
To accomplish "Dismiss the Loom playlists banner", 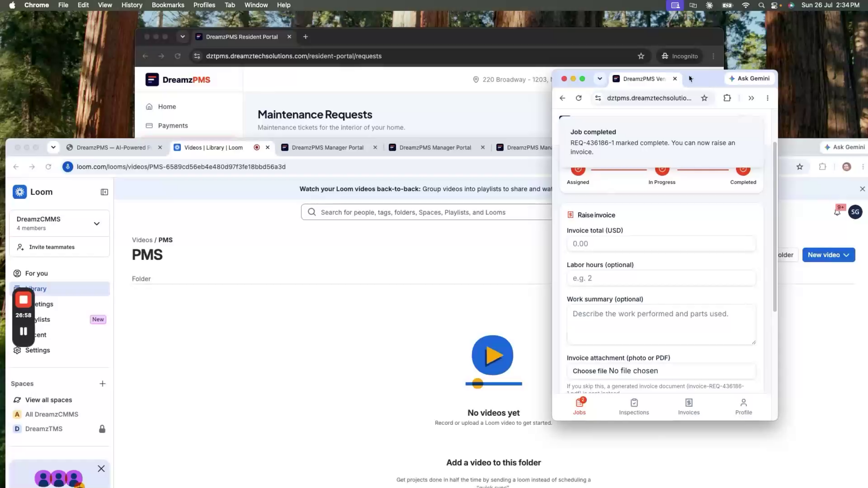I will pos(862,189).
